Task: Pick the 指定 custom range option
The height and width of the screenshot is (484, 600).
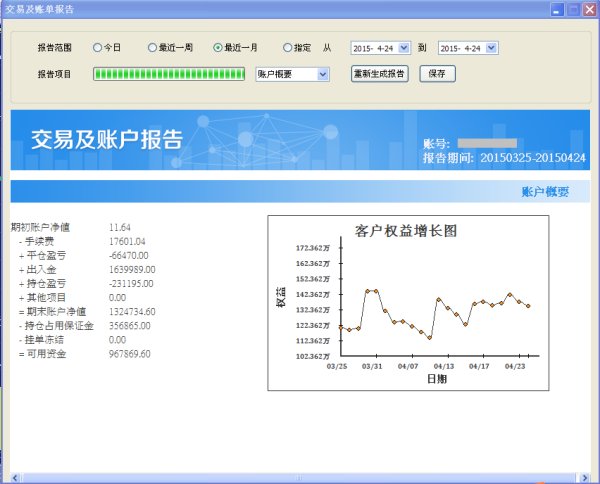Action: pyautogui.click(x=288, y=47)
